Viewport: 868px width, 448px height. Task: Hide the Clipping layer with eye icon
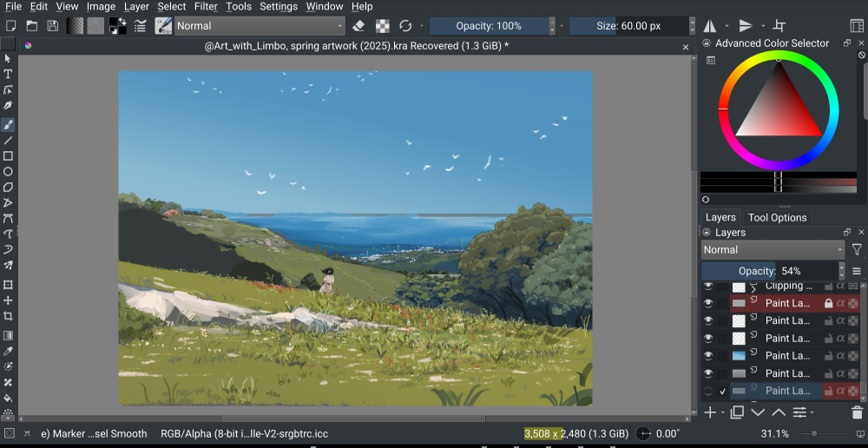708,287
